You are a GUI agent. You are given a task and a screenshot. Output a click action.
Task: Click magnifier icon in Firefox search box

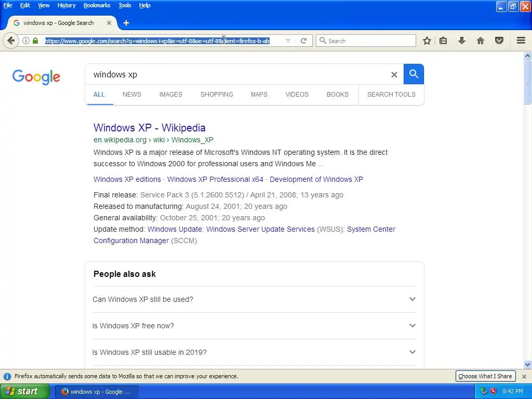click(323, 41)
